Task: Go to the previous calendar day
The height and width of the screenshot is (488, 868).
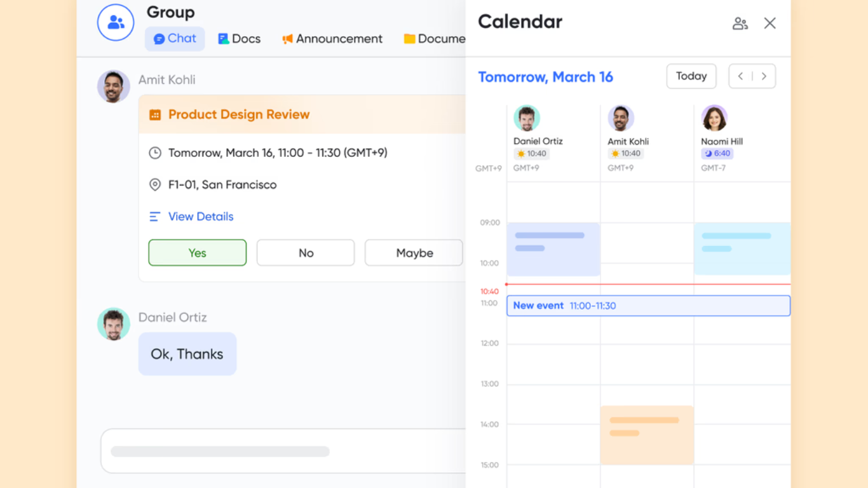Action: (x=740, y=76)
